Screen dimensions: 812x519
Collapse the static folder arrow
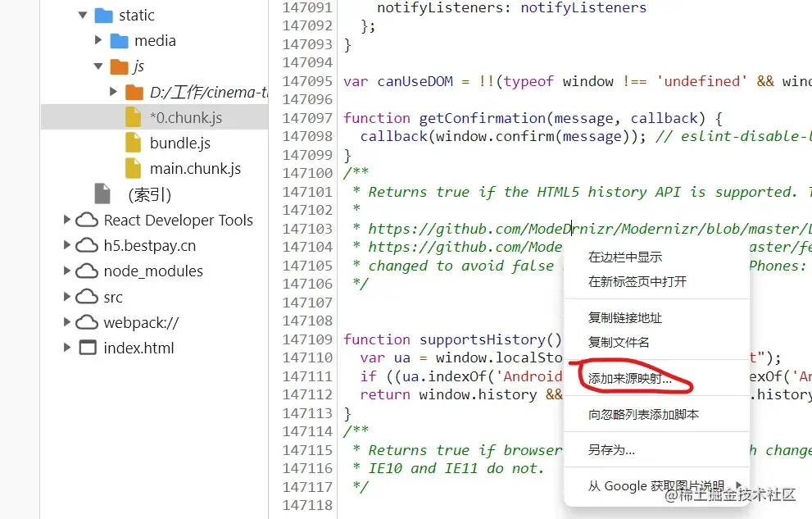click(83, 15)
